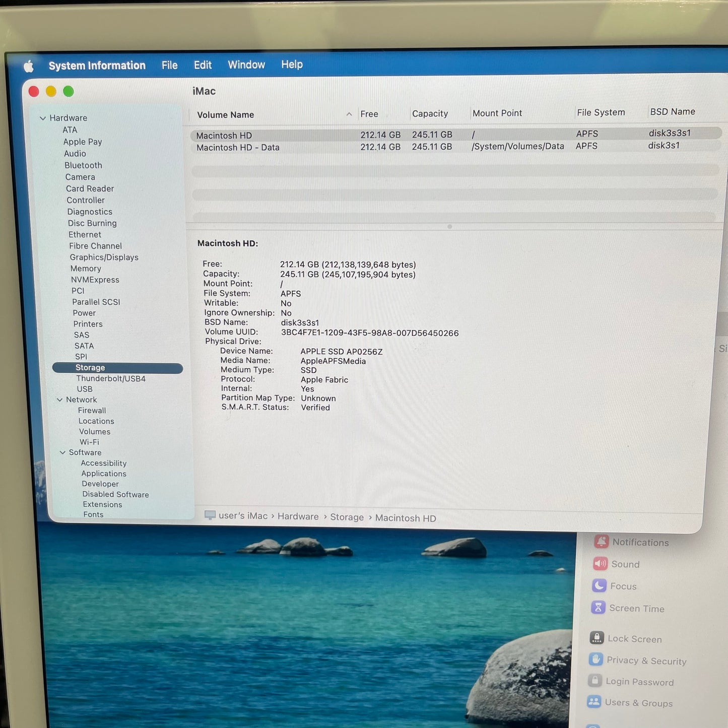Click the Lock Screen icon in System Settings
The height and width of the screenshot is (728, 728).
pos(597,638)
